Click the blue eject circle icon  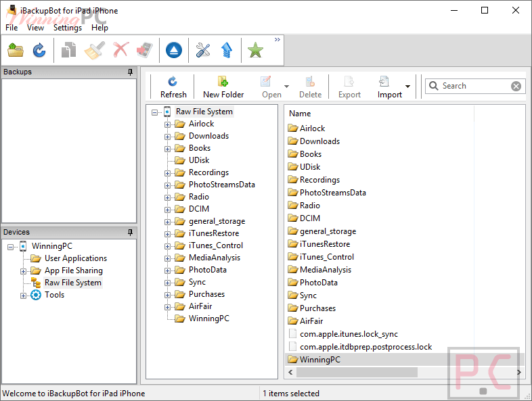[x=174, y=50]
